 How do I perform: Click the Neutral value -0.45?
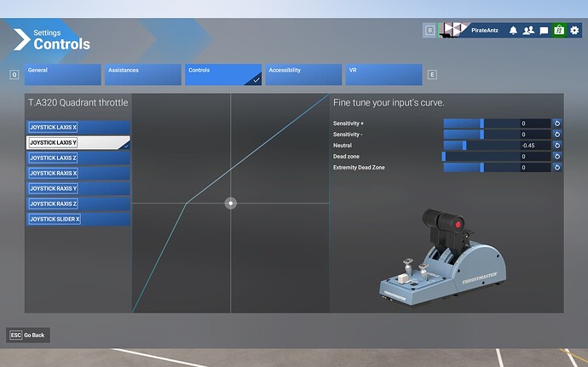pos(528,146)
